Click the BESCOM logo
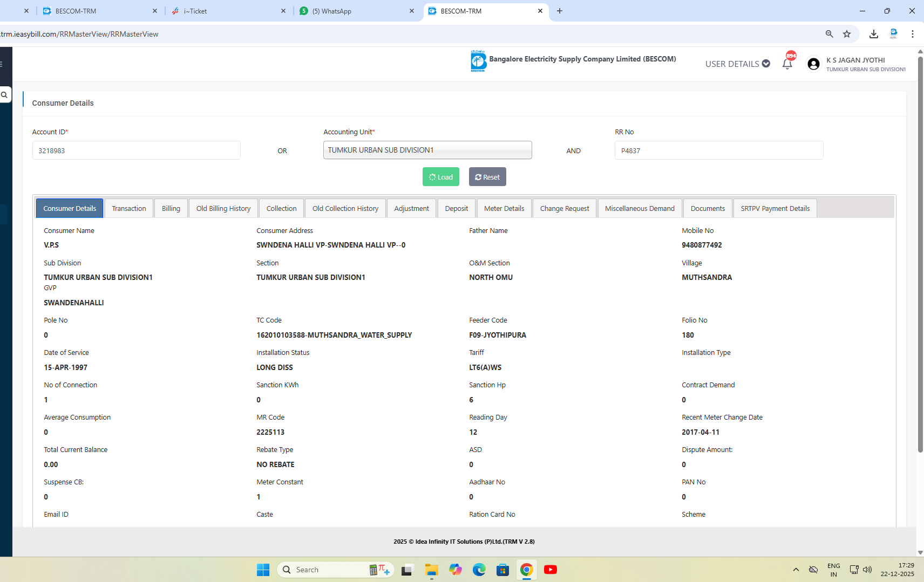The image size is (924, 582). point(478,61)
